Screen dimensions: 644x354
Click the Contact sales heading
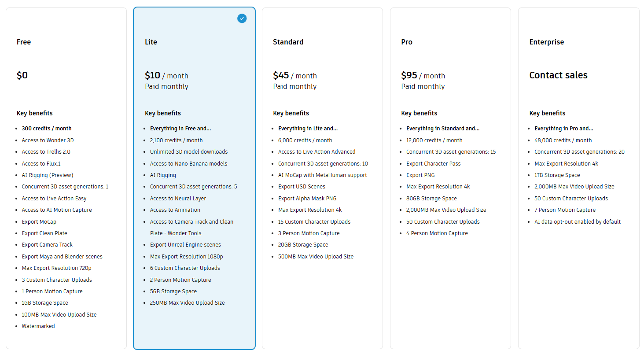coord(558,75)
